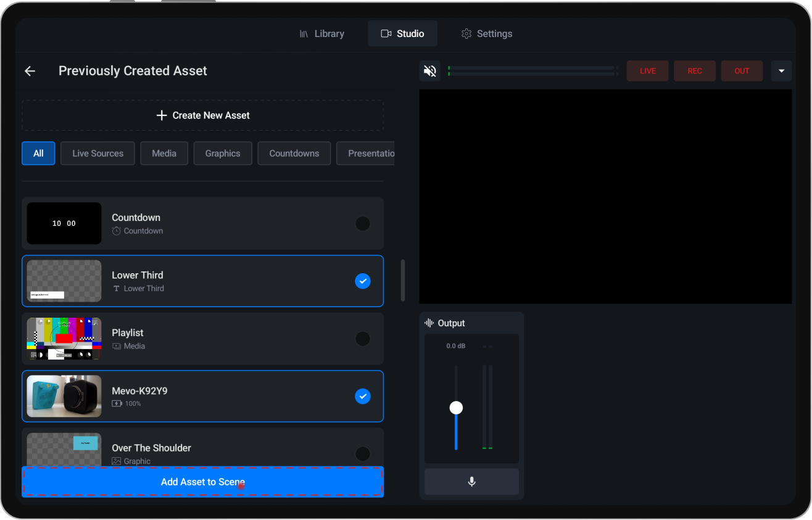The height and width of the screenshot is (520, 812).
Task: Uncheck the Mevo-K92Y9 selection circle
Action: click(363, 396)
